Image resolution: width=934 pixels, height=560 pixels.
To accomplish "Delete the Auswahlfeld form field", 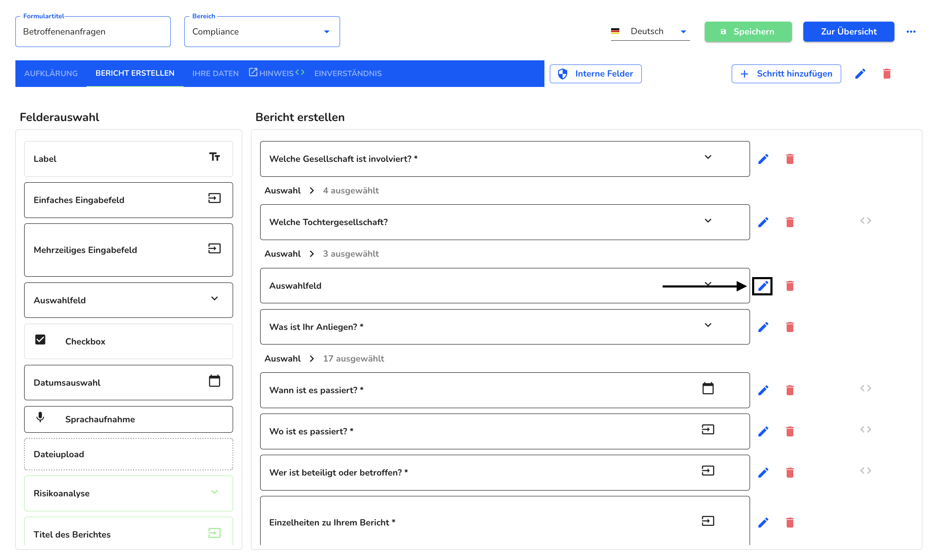I will [x=790, y=286].
